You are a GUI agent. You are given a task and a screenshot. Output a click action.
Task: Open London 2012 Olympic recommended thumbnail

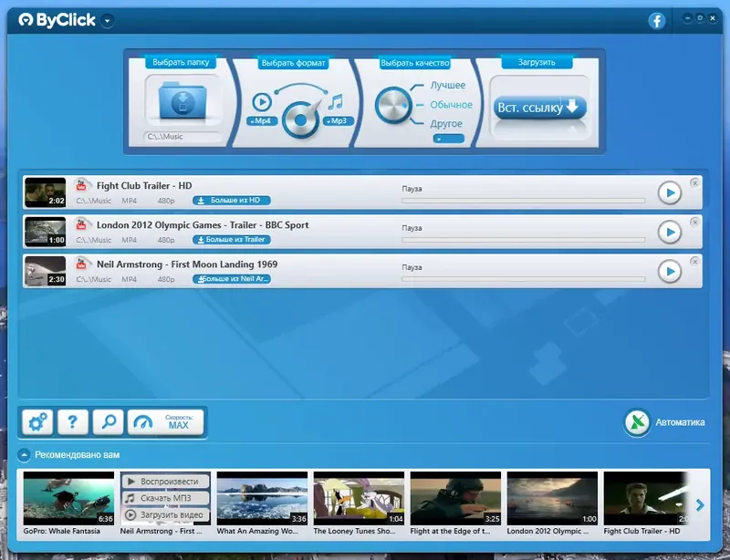pos(552,498)
